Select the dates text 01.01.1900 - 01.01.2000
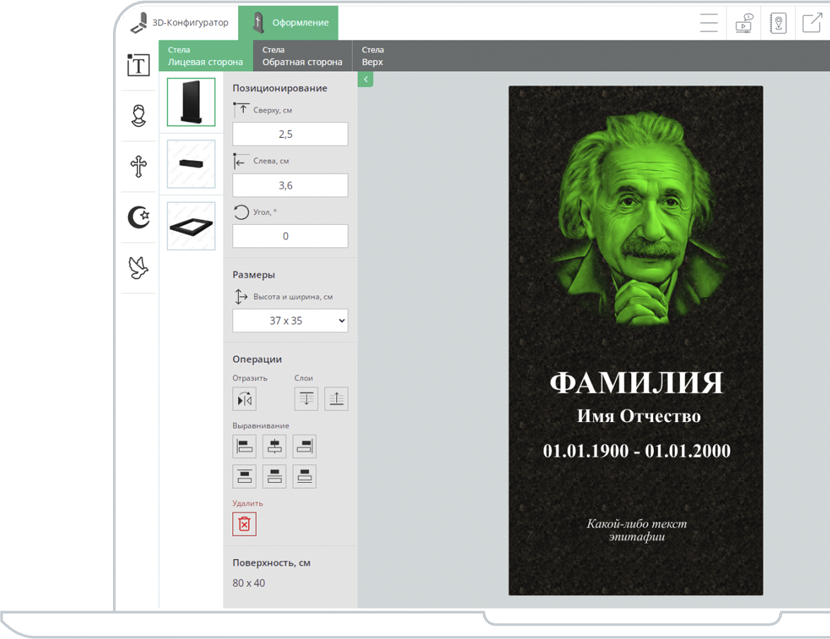The image size is (830, 639). point(636,451)
